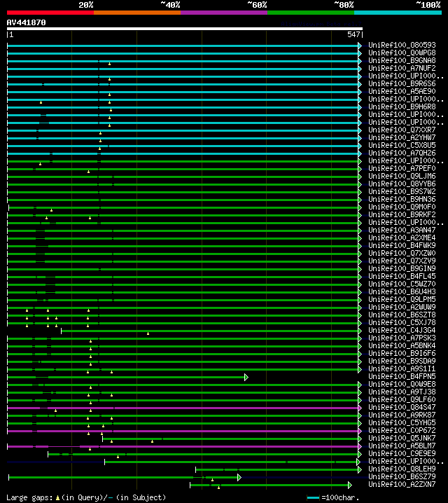Click UniRef100_A2XME4 in the hit list

402,237
